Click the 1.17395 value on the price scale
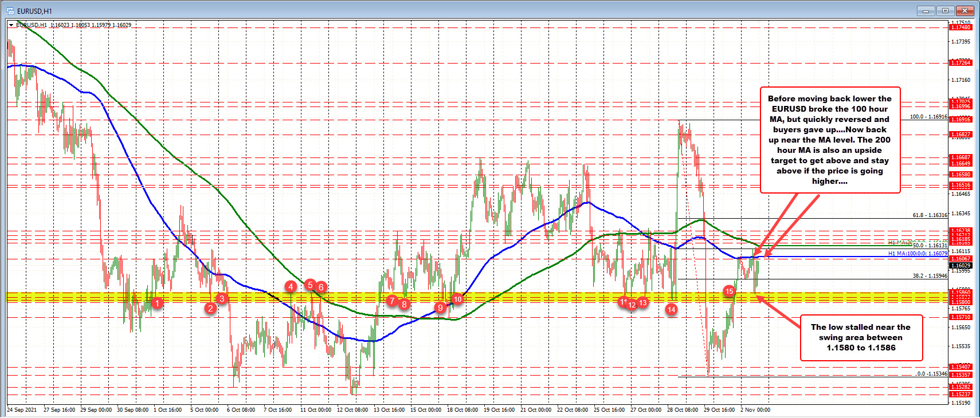 point(961,42)
